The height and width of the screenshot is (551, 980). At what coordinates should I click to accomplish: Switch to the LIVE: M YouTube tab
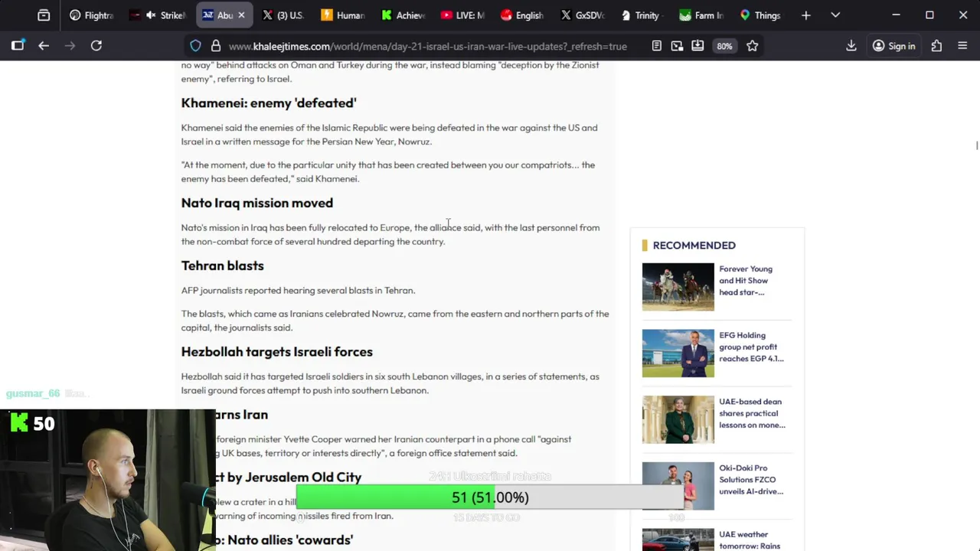click(x=462, y=15)
